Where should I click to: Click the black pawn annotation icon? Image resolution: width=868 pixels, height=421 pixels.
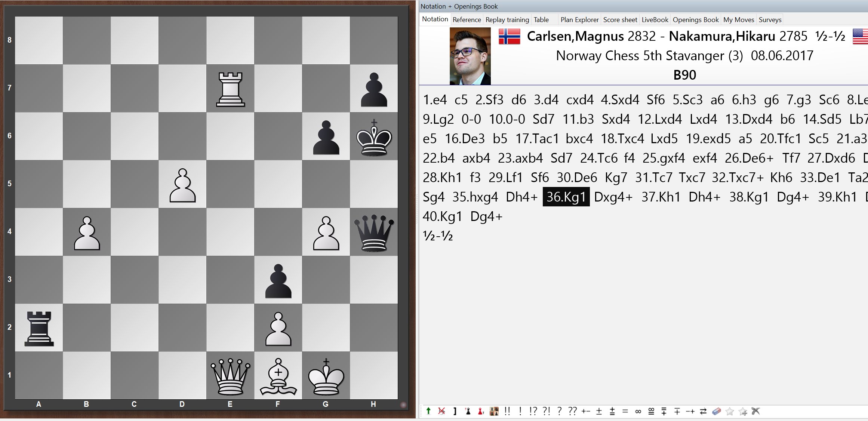[x=468, y=411]
